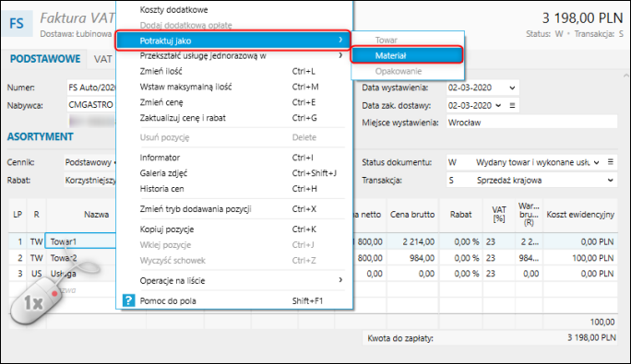The width and height of the screenshot is (631, 364).
Task: Choose Zmień tryb dodawania pozycji
Action: (234, 209)
